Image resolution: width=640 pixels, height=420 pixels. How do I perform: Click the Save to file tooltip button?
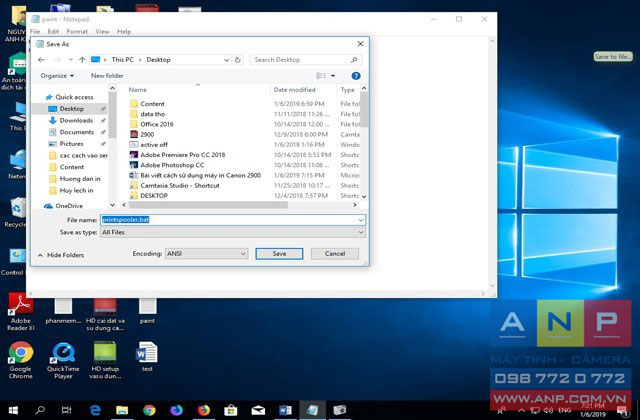(x=613, y=57)
